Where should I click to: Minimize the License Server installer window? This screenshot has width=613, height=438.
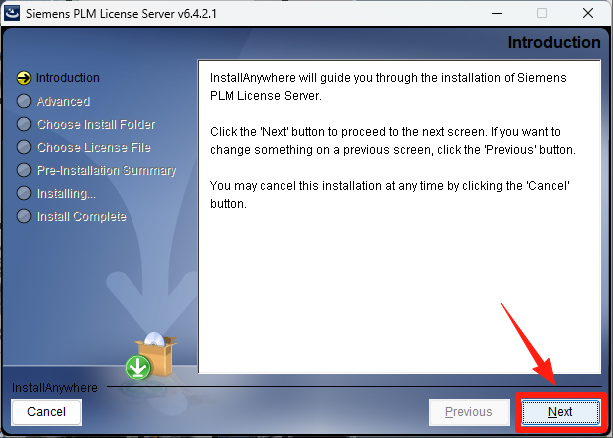tap(497, 13)
